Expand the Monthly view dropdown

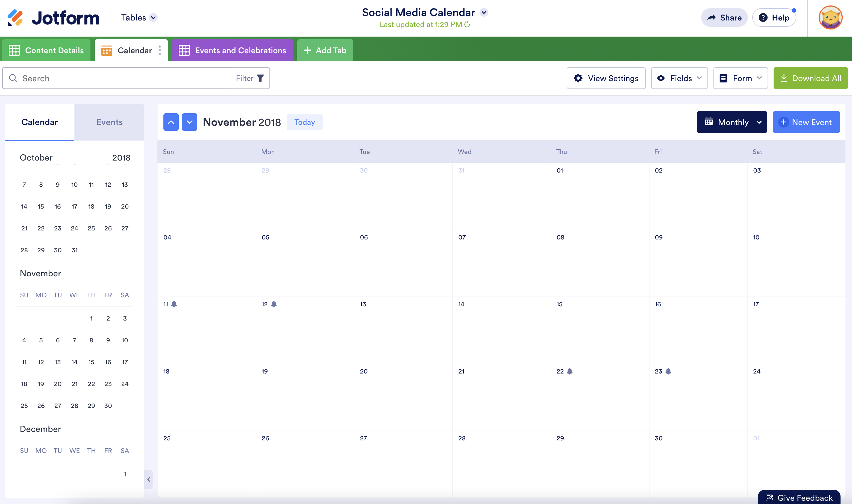[x=732, y=122]
